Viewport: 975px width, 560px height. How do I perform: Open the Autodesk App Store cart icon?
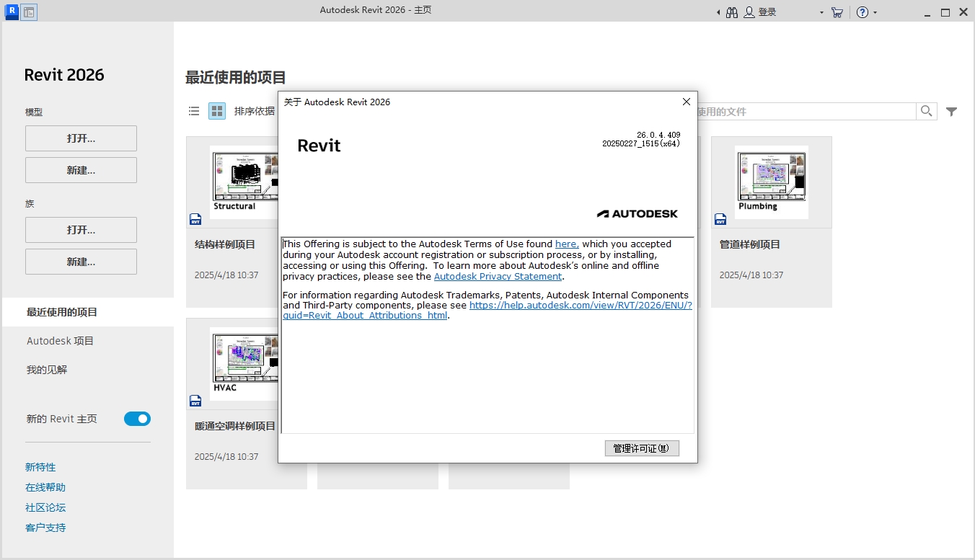[837, 12]
